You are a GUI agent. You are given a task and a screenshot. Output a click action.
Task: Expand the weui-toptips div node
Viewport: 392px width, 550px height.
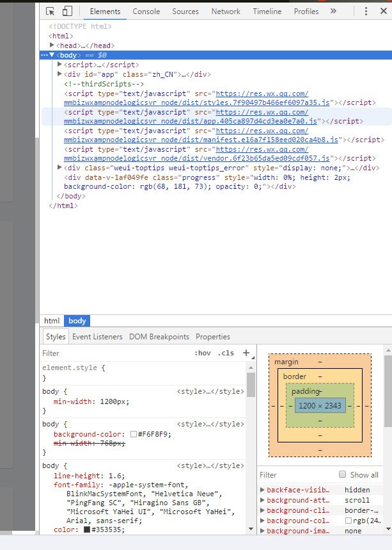(59, 167)
